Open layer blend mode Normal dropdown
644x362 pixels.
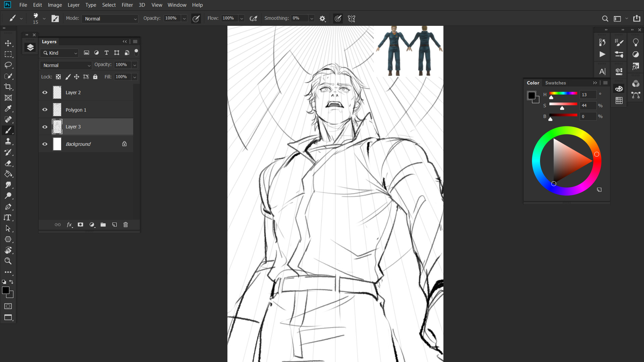[66, 65]
